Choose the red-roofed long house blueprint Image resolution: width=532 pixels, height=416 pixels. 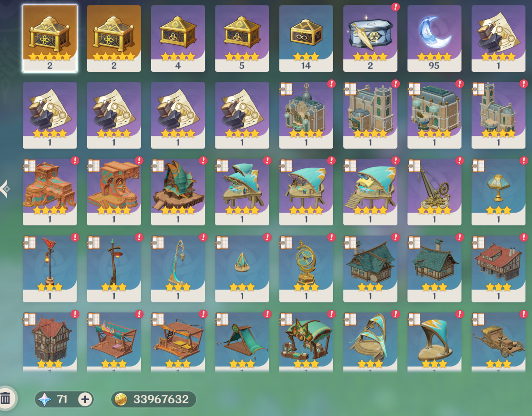point(498,269)
